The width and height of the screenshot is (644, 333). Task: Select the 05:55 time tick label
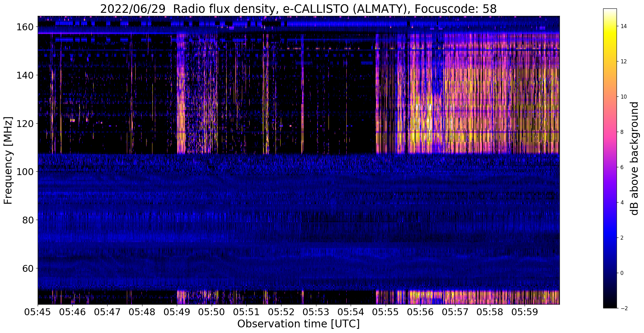click(386, 312)
